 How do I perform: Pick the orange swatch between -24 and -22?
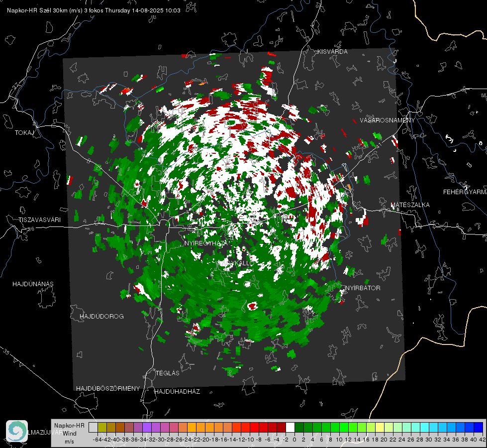coord(192,427)
